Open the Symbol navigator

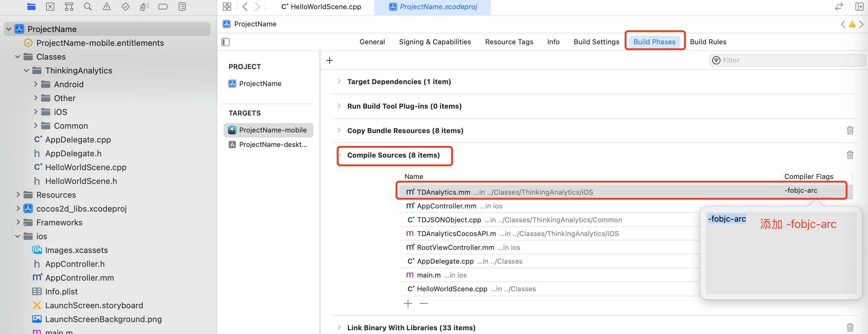[69, 6]
